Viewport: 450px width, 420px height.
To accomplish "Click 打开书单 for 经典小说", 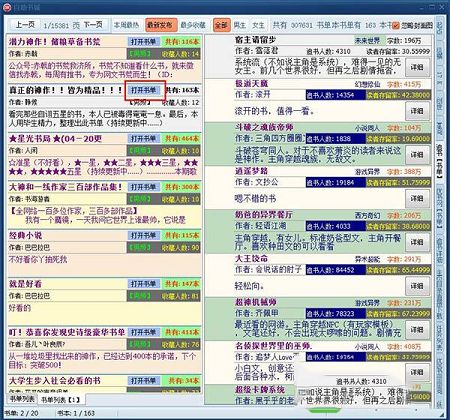I will coord(143,235).
